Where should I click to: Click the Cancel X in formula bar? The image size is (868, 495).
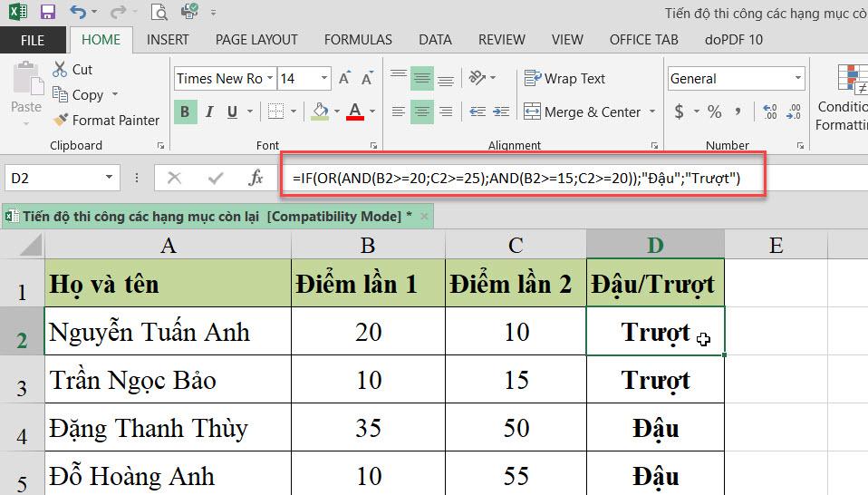[174, 178]
